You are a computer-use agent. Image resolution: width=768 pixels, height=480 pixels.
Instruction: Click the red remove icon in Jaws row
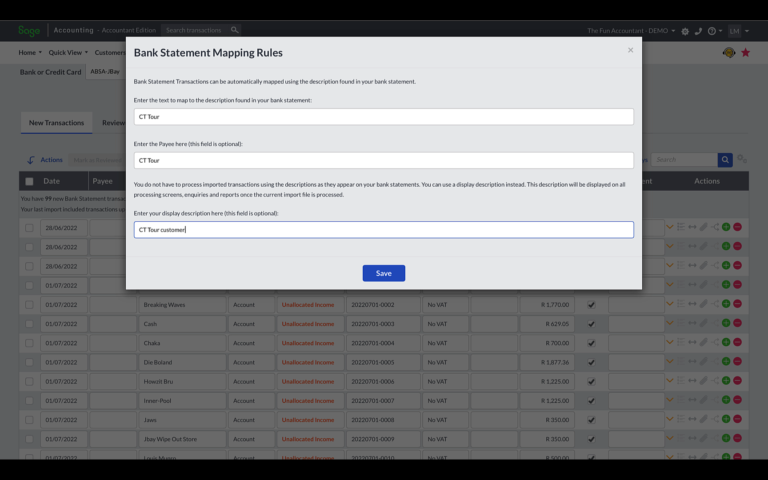(737, 419)
